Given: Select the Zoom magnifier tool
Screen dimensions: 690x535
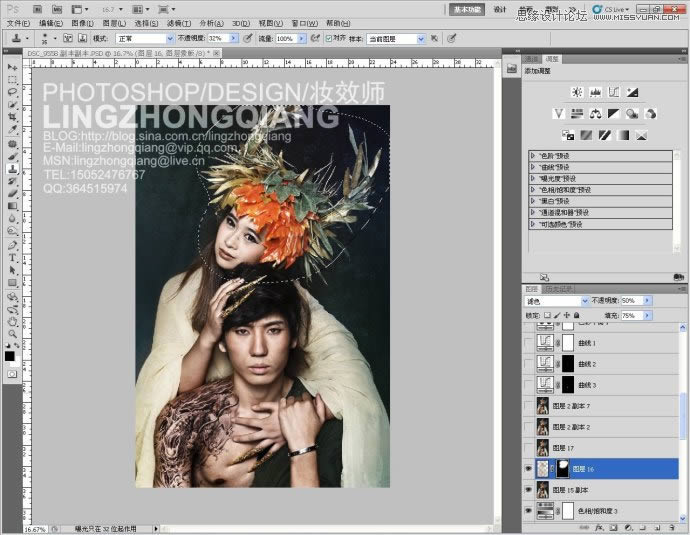Looking at the screenshot, I should pos(12,334).
